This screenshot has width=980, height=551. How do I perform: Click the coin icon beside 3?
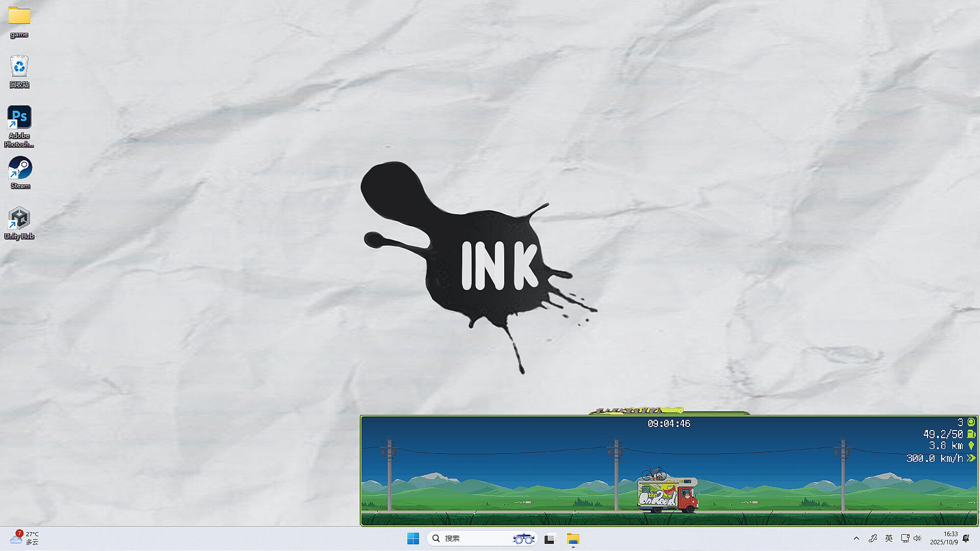[971, 422]
